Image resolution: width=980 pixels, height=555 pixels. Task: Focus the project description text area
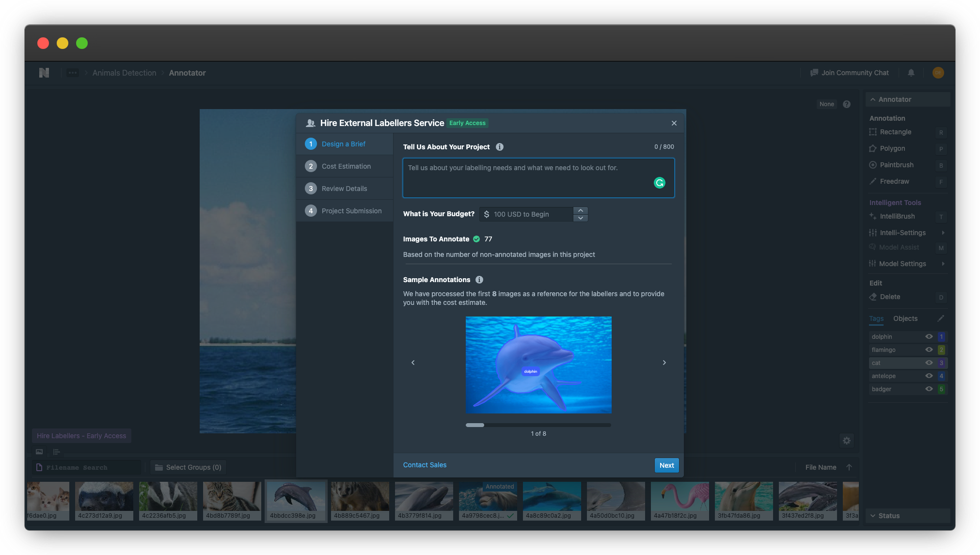click(x=538, y=178)
